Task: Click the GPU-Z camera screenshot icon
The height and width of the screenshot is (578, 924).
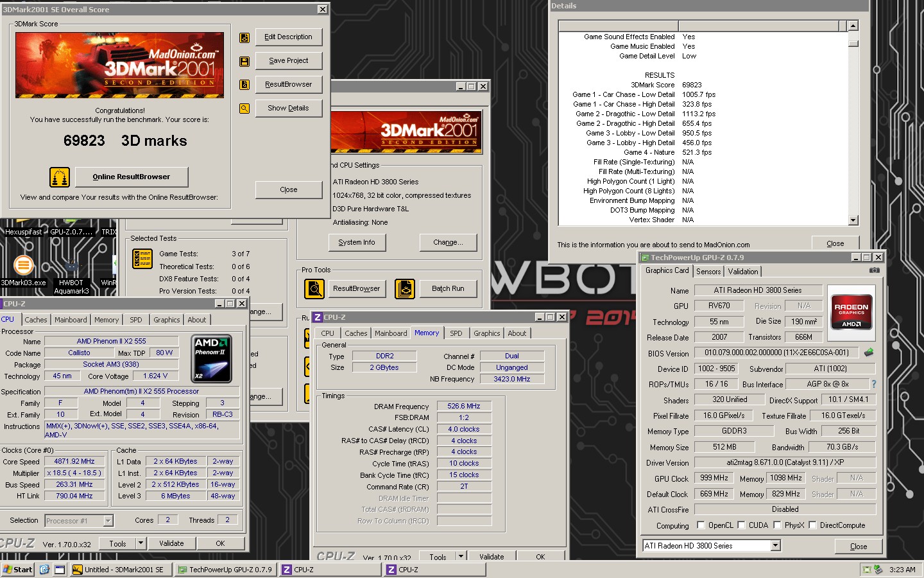Action: 874,270
